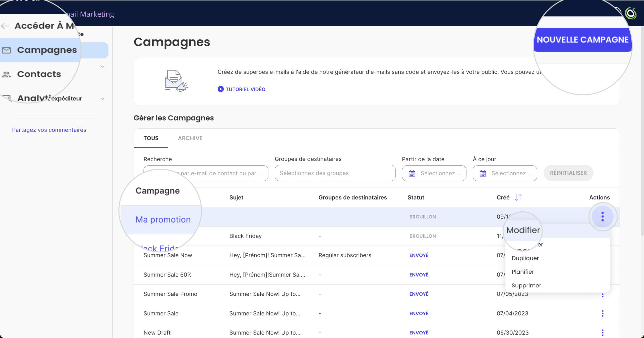Viewport: 644px width, 338px height.
Task: Click the NOUVELLE CAMPAGNE button
Action: point(583,40)
